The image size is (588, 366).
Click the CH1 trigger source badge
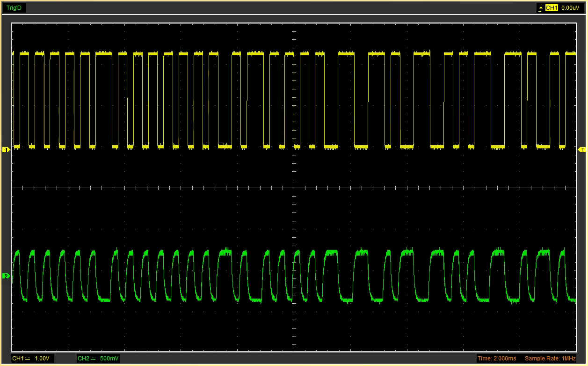[x=552, y=8]
